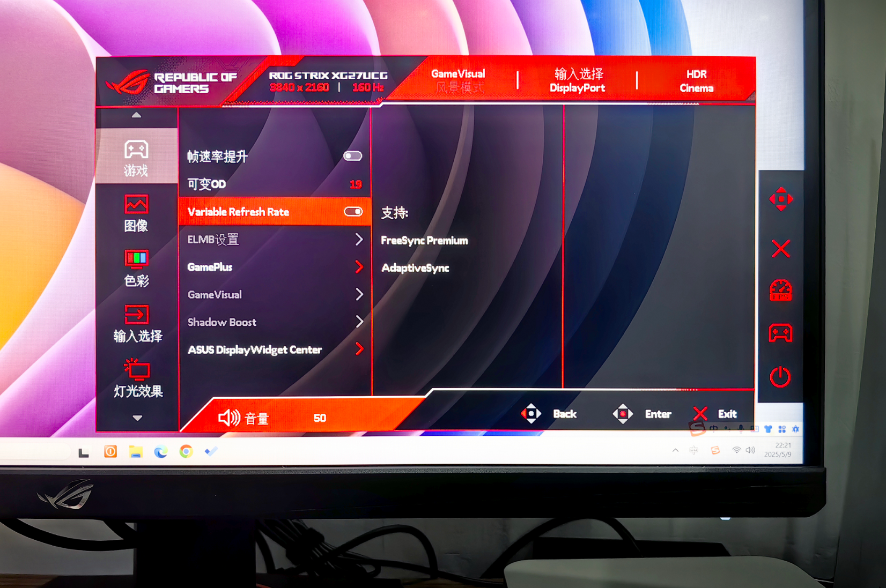Viewport: 886px width, 588px height.
Task: Click the 3840 x 2160 resolution text
Action: [299, 87]
